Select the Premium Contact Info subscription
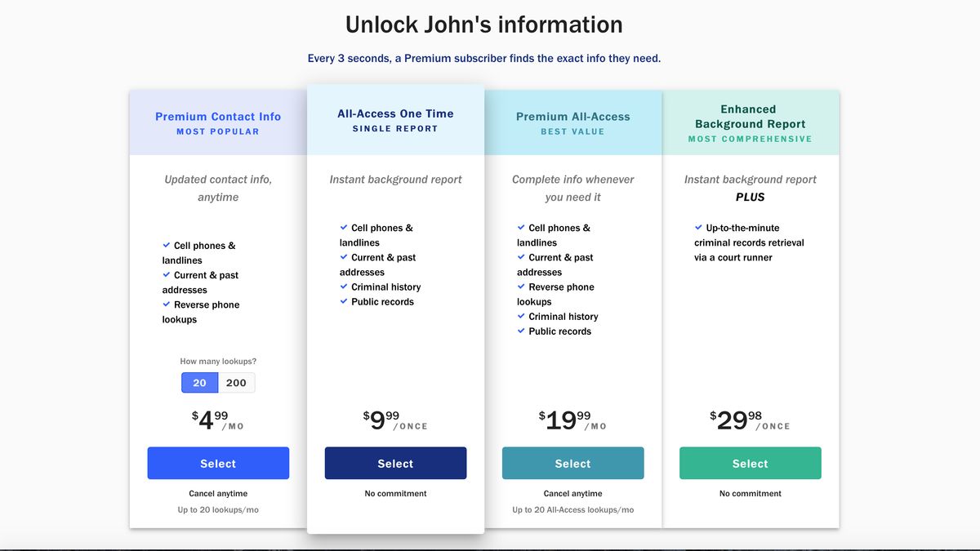Image resolution: width=980 pixels, height=551 pixels. click(218, 463)
